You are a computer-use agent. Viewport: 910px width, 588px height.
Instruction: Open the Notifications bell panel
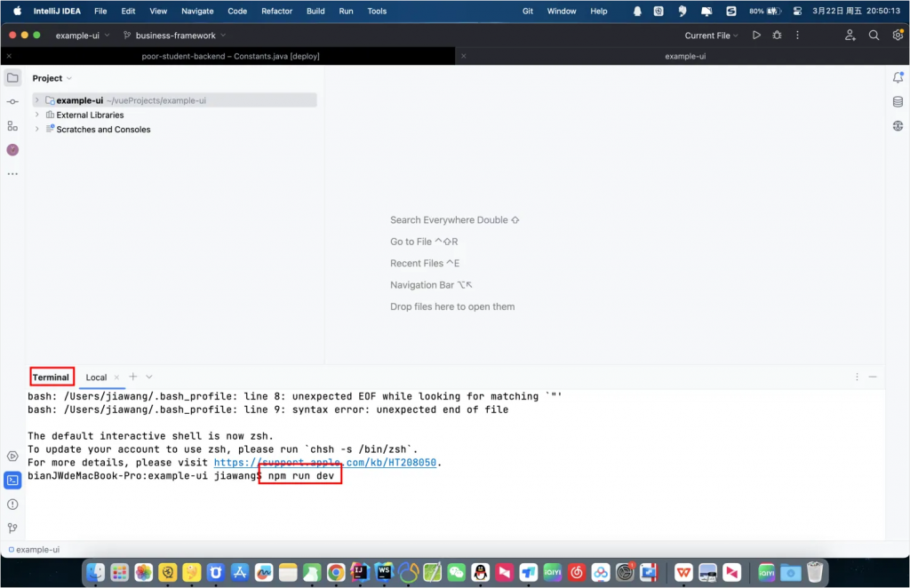coord(898,78)
